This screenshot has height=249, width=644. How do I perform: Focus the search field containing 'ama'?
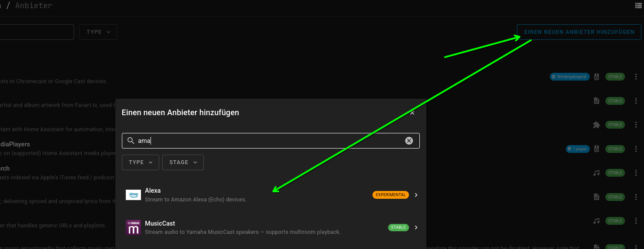tap(269, 141)
